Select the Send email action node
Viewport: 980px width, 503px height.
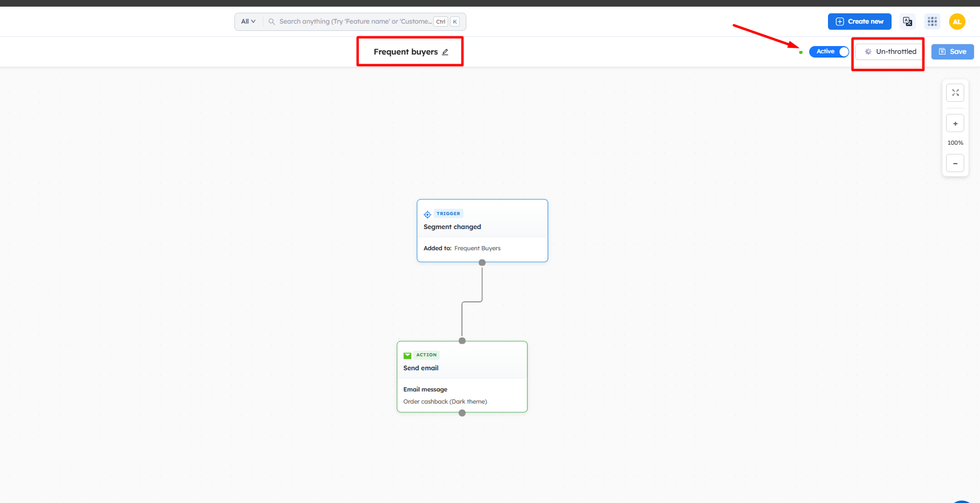tap(462, 368)
